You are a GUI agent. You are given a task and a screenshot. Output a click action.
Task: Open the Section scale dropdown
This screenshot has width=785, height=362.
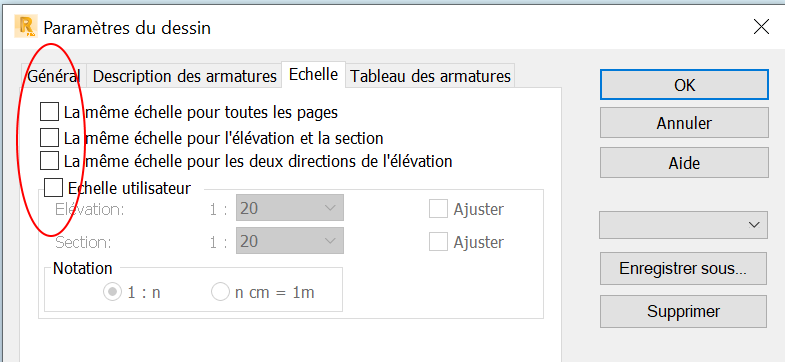click(x=290, y=241)
